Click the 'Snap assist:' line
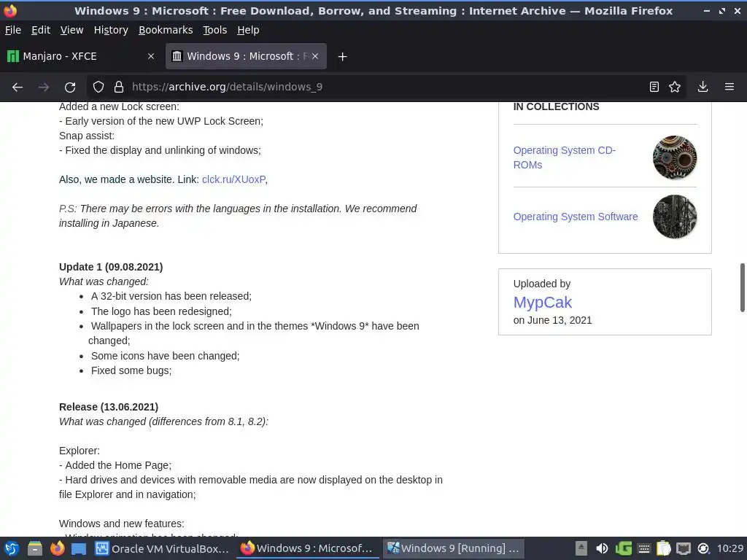 (x=87, y=136)
